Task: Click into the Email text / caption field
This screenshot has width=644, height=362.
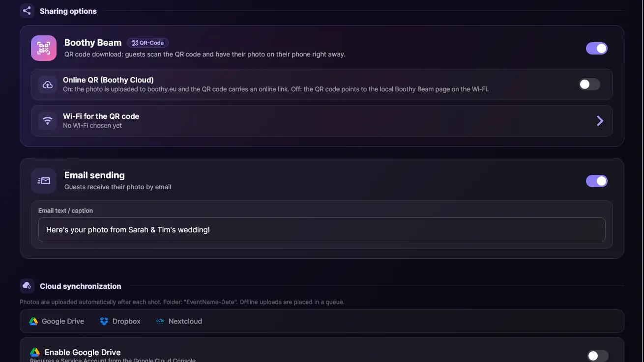Action: (x=322, y=229)
